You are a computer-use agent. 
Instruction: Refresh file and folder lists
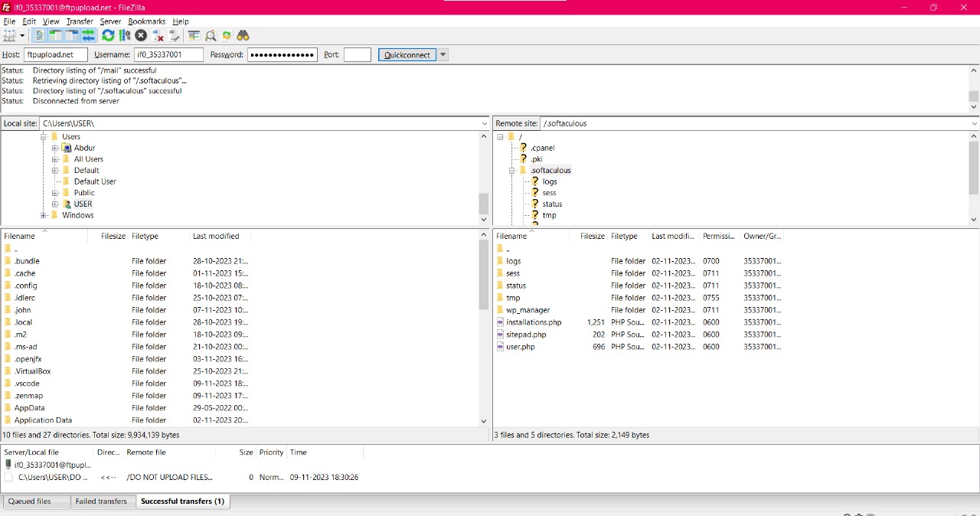tap(108, 35)
